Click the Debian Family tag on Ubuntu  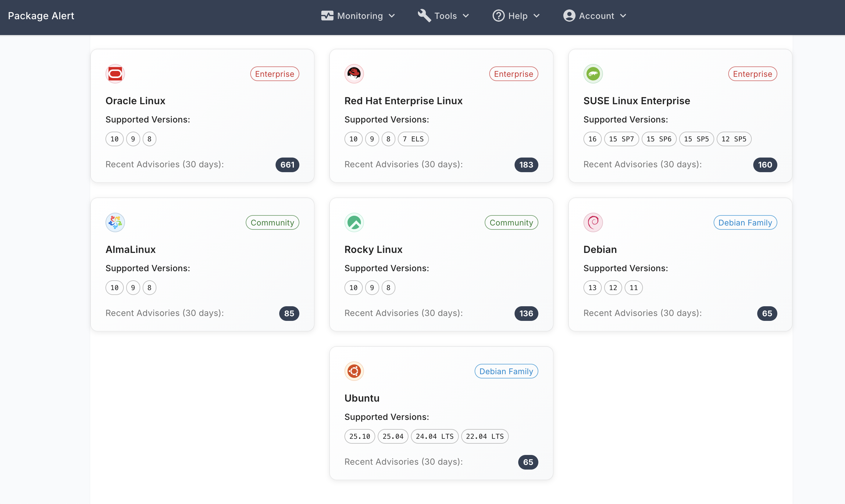[506, 371]
